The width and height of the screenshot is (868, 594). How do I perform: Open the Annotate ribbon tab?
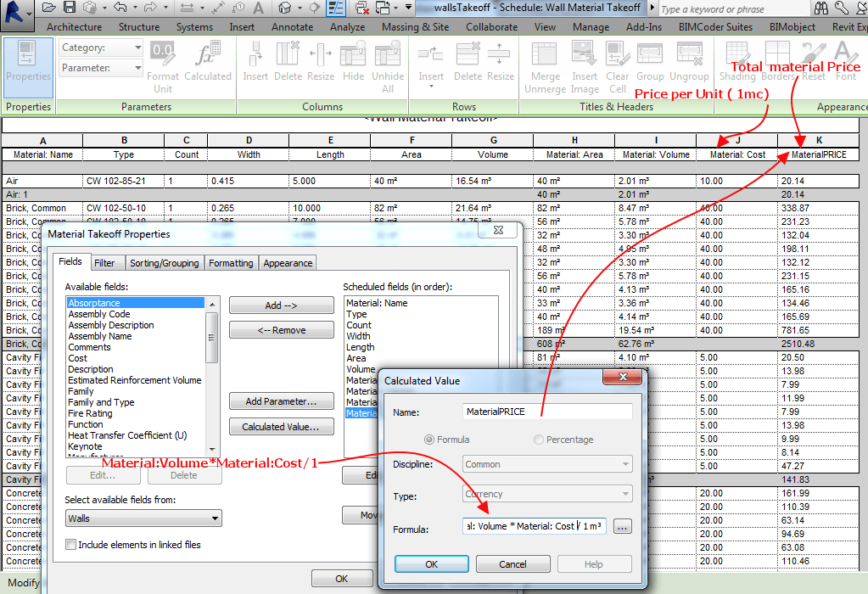click(x=292, y=26)
